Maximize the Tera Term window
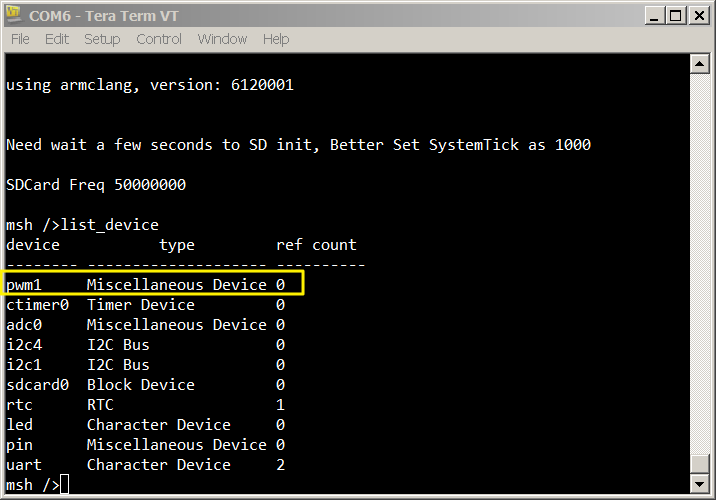Viewport: 716px width, 500px height. tap(677, 15)
